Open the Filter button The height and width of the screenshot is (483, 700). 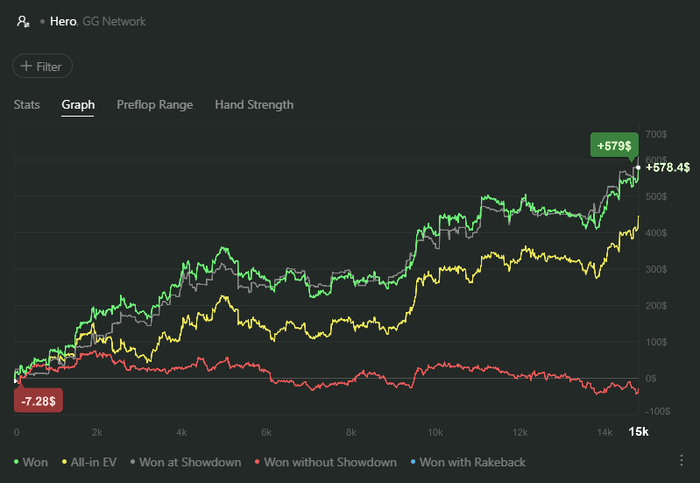42,66
